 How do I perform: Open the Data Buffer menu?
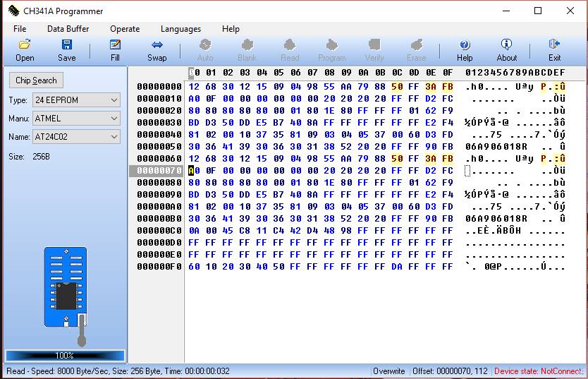[x=68, y=29]
